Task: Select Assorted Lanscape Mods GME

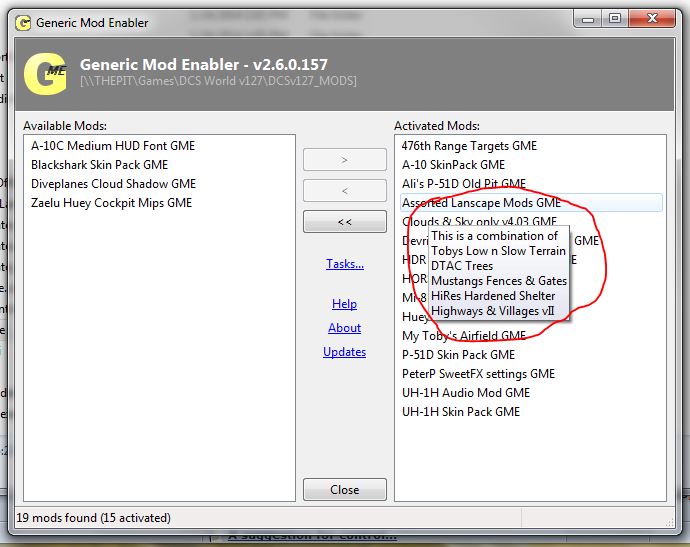Action: tap(531, 203)
